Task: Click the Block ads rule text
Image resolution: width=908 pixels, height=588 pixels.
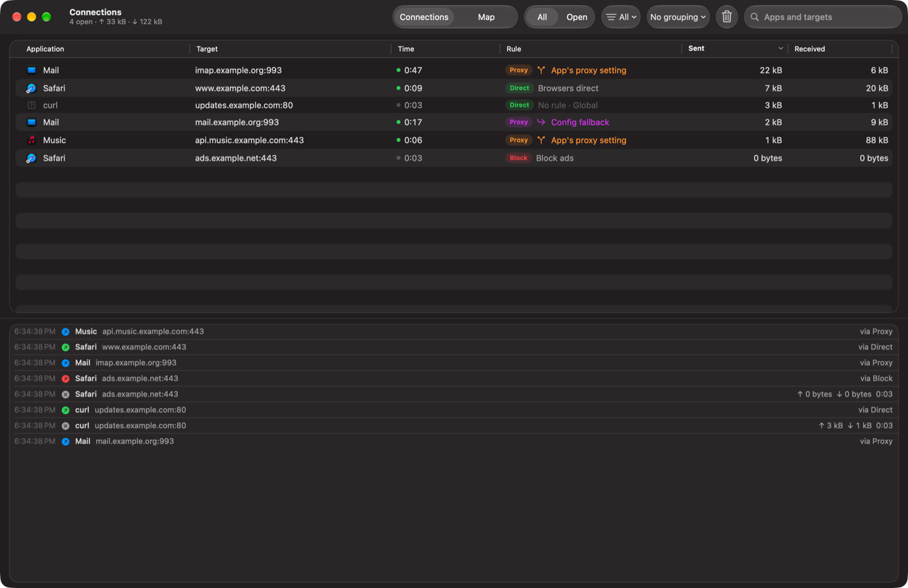Action: click(x=555, y=158)
